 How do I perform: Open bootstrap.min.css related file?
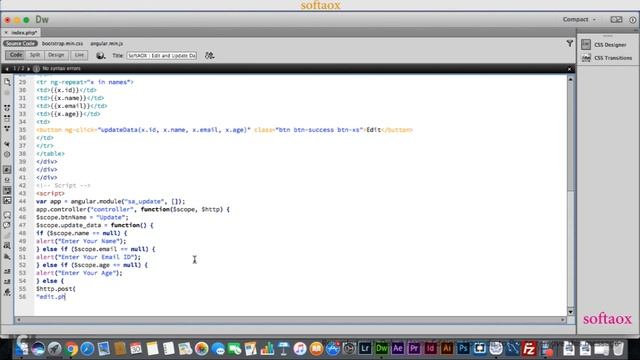click(62, 43)
